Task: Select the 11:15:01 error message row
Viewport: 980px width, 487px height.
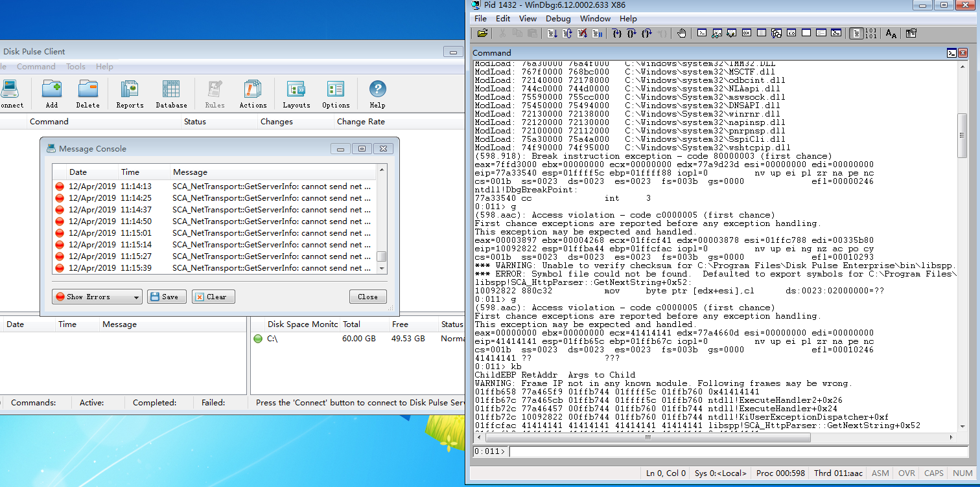Action: [x=215, y=233]
